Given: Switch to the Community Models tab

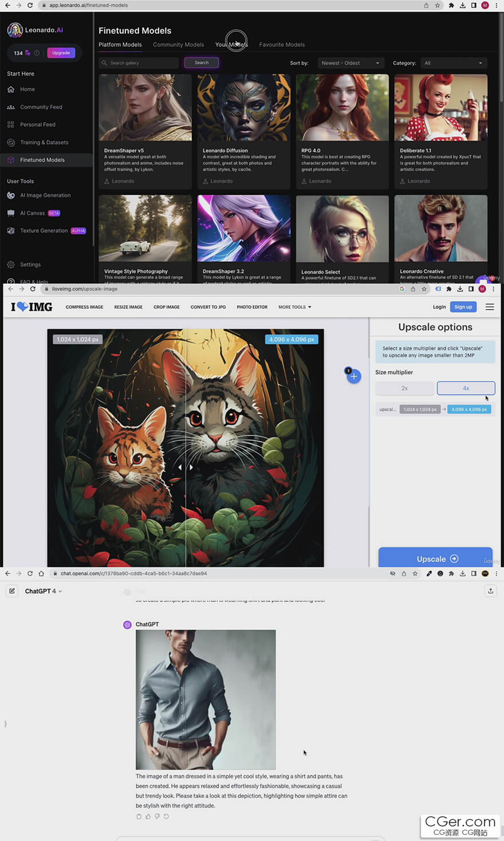Looking at the screenshot, I should 178,45.
